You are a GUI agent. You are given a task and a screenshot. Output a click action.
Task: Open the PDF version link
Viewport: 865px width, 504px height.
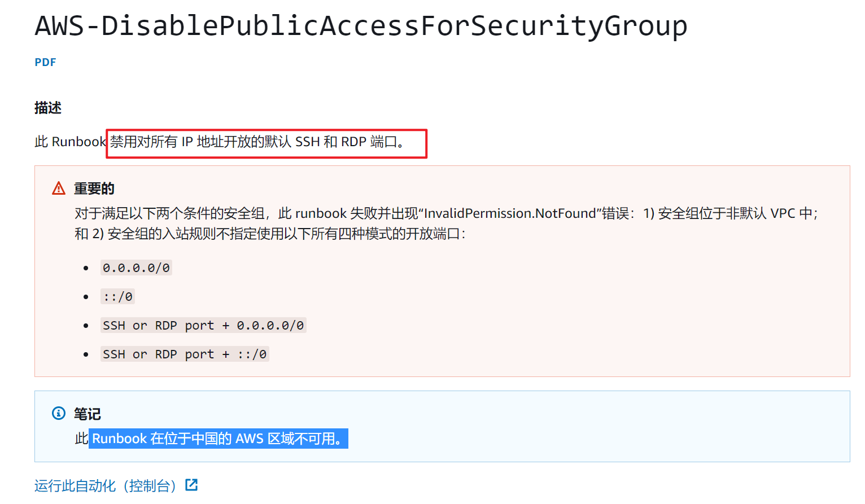pyautogui.click(x=45, y=62)
